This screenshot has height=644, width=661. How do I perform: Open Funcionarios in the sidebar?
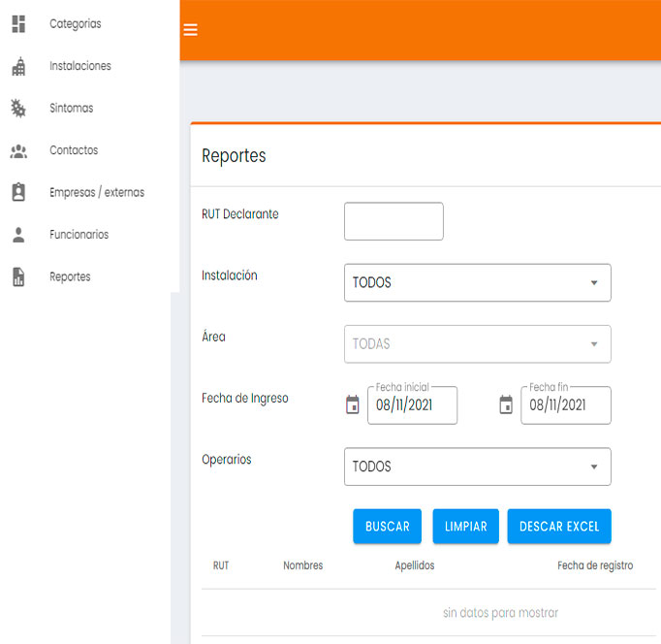(79, 235)
